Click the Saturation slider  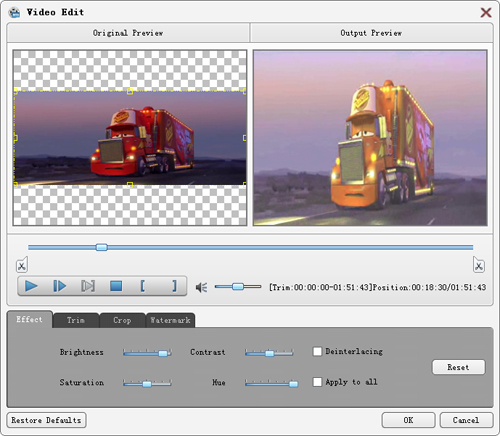click(x=147, y=384)
